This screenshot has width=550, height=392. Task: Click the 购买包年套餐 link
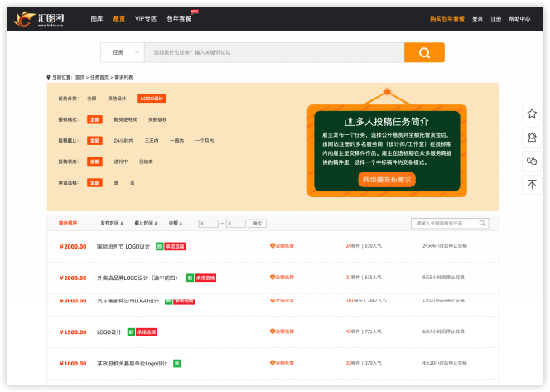click(447, 18)
